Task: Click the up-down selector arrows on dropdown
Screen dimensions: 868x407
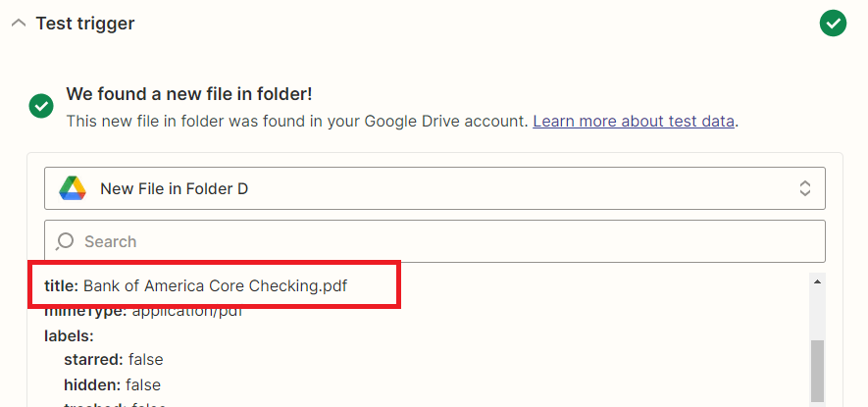Action: [x=805, y=188]
